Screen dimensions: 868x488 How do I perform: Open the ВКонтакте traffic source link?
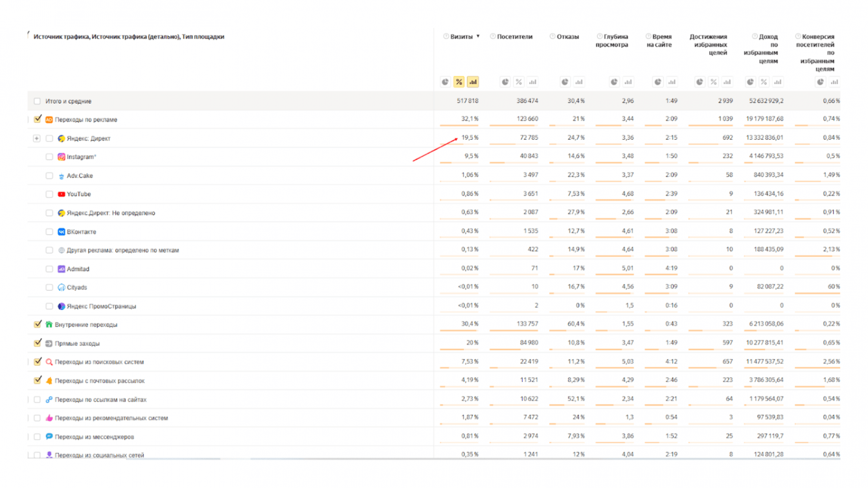click(82, 232)
